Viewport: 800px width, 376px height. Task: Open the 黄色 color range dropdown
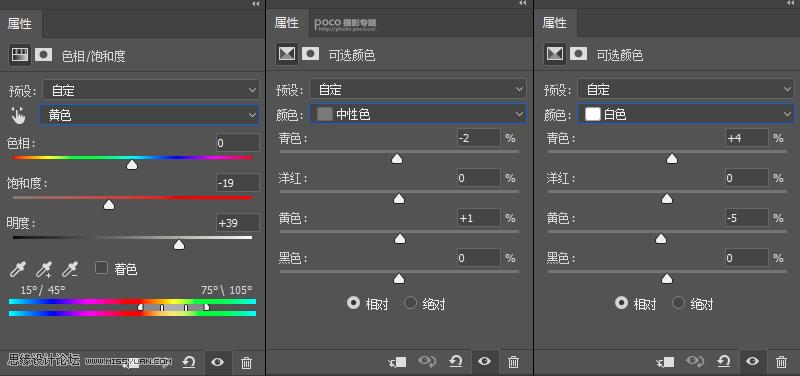(149, 115)
